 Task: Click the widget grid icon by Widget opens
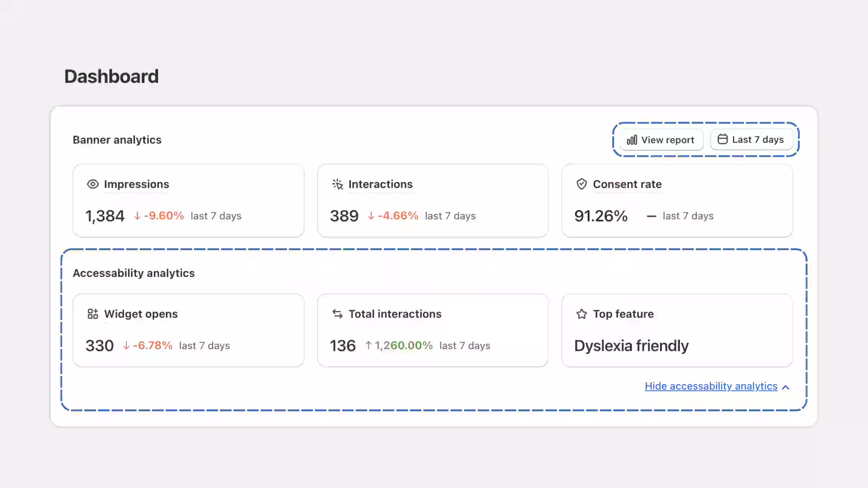[x=93, y=314]
